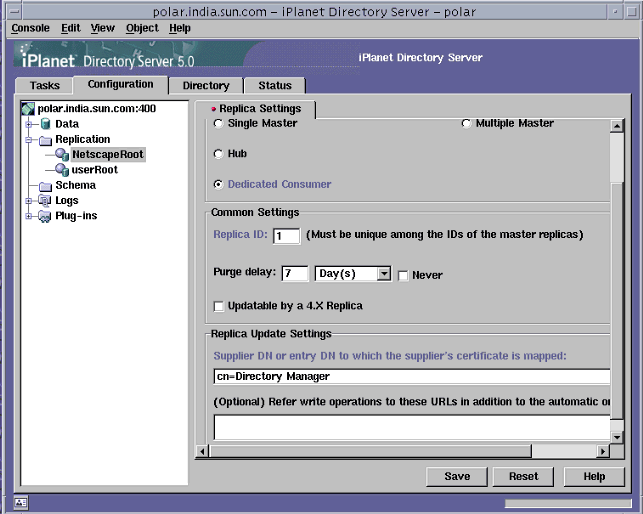Viewport: 643px width, 514px height.
Task: Switch to the Directory tab
Action: tap(206, 85)
